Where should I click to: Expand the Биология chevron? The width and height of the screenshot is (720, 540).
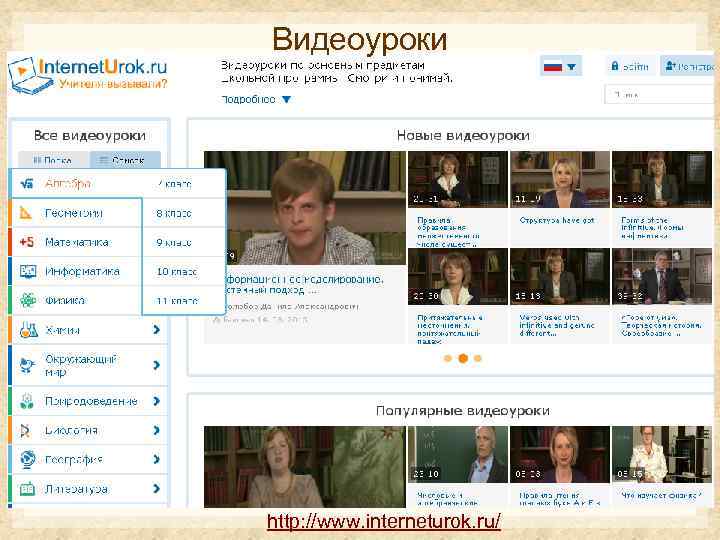(156, 430)
